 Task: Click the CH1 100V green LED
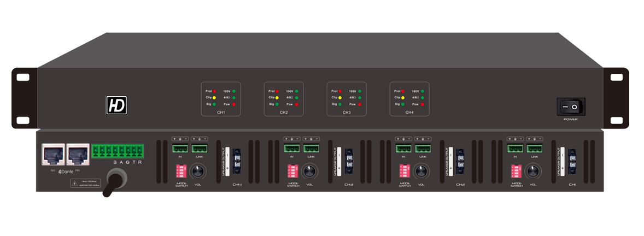click(233, 91)
